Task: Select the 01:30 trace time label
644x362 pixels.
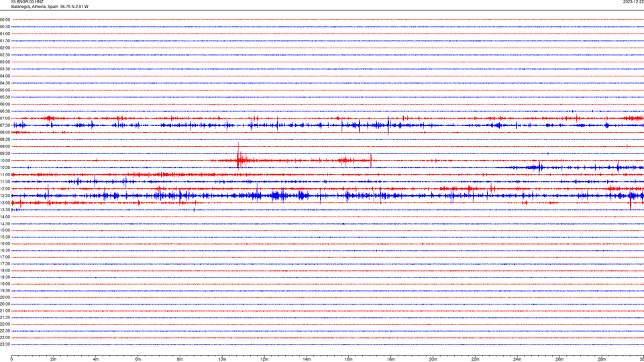Action: tap(5, 41)
